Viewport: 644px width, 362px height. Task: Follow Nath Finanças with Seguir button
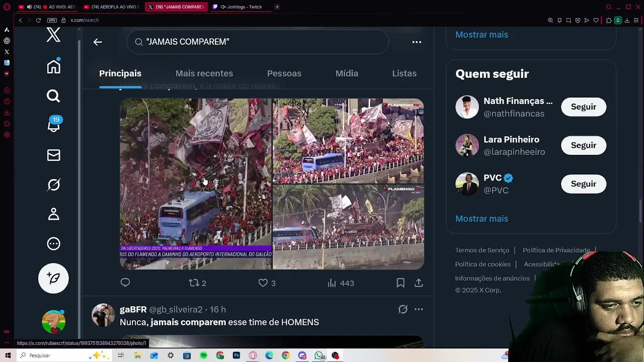coord(584,107)
